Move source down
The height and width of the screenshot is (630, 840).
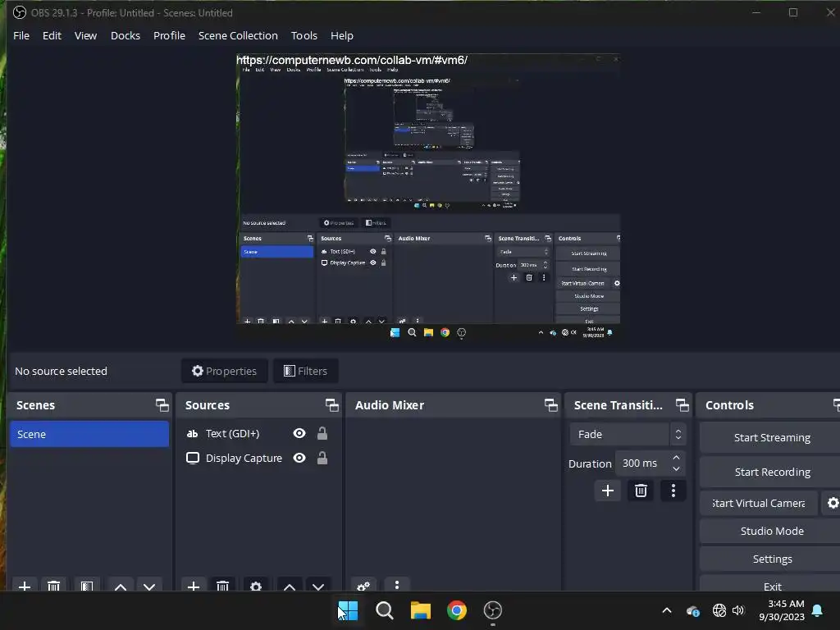(x=318, y=586)
